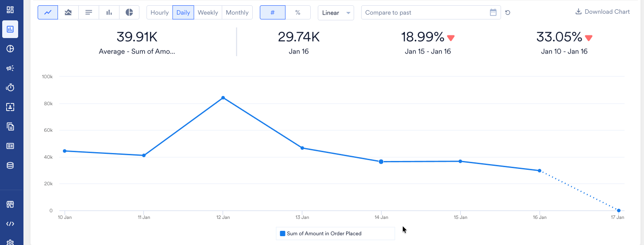
Task: Click the 12 Jan peak data point
Action: (223, 98)
